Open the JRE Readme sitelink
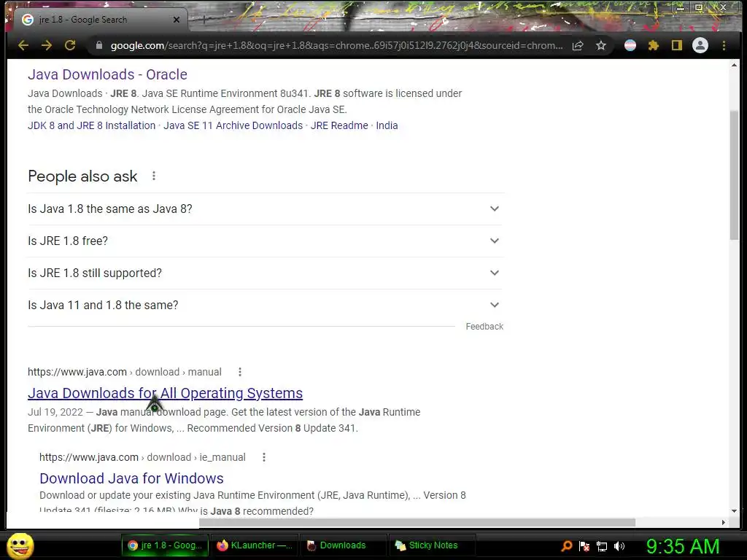Image resolution: width=747 pixels, height=560 pixels. coord(339,125)
